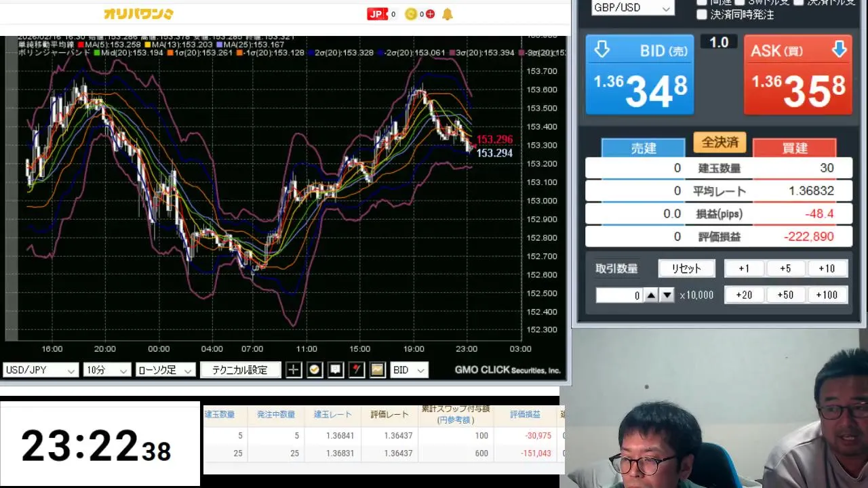Click the red ASK (買) buy price button
Viewport: 868px width, 488px height.
(x=797, y=75)
